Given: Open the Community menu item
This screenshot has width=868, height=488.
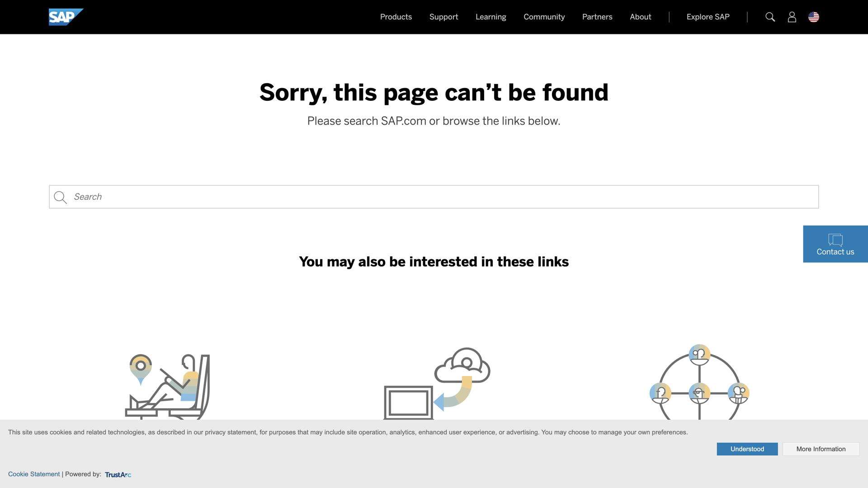Looking at the screenshot, I should tap(544, 17).
